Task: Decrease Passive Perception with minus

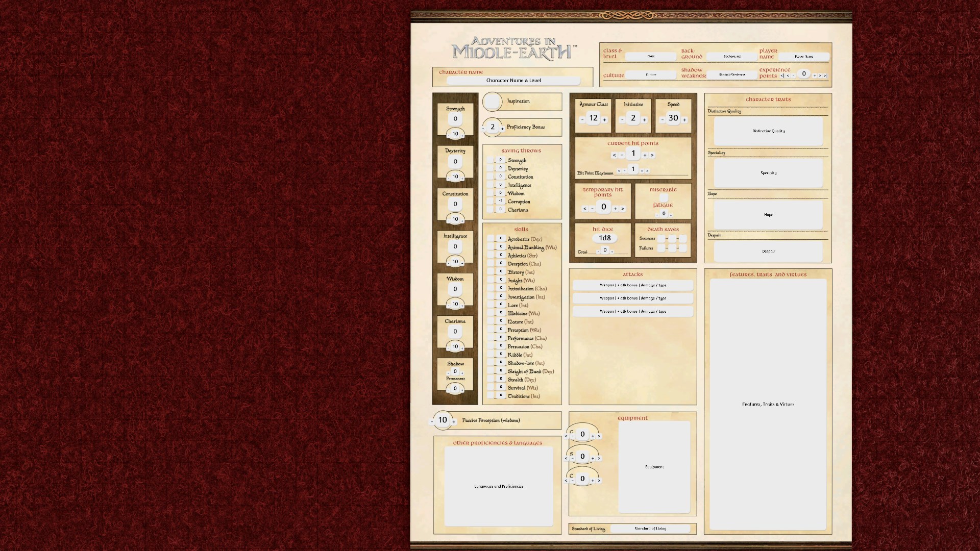Action: pos(432,422)
